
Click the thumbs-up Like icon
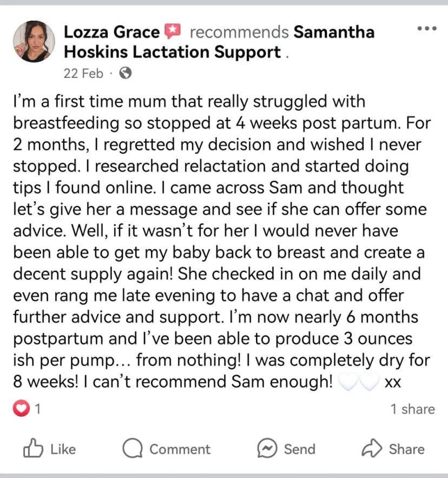[33, 448]
